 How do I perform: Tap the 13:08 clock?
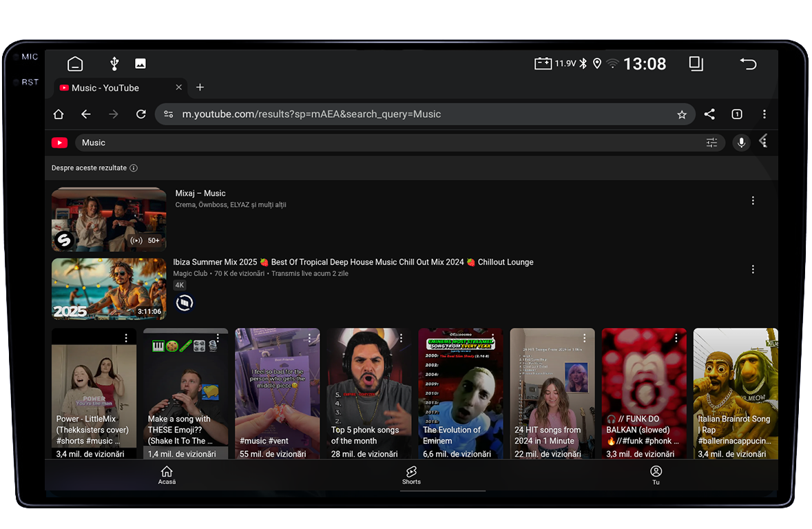[x=645, y=64]
